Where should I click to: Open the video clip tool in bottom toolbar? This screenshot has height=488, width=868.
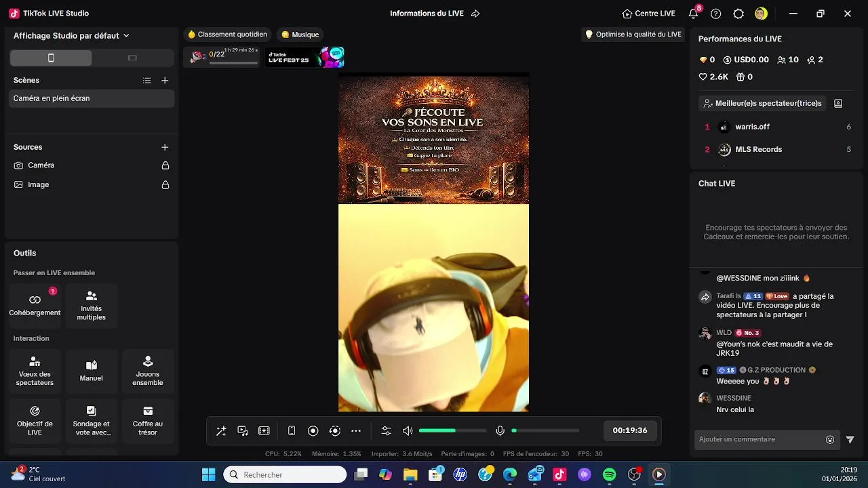(x=264, y=431)
